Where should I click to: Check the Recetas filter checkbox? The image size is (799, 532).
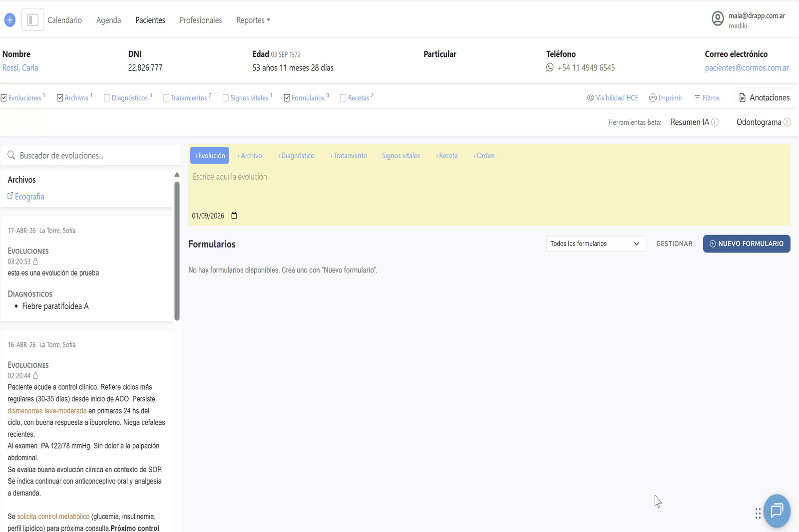point(343,98)
